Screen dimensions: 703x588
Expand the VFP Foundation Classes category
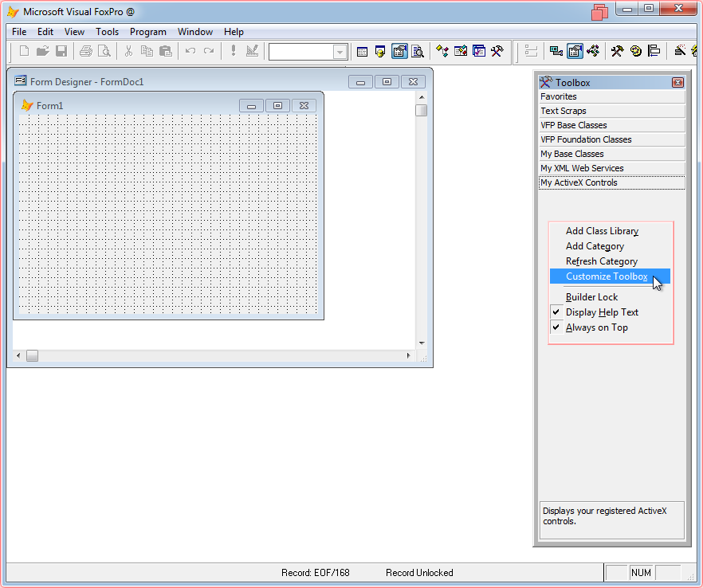(x=612, y=140)
